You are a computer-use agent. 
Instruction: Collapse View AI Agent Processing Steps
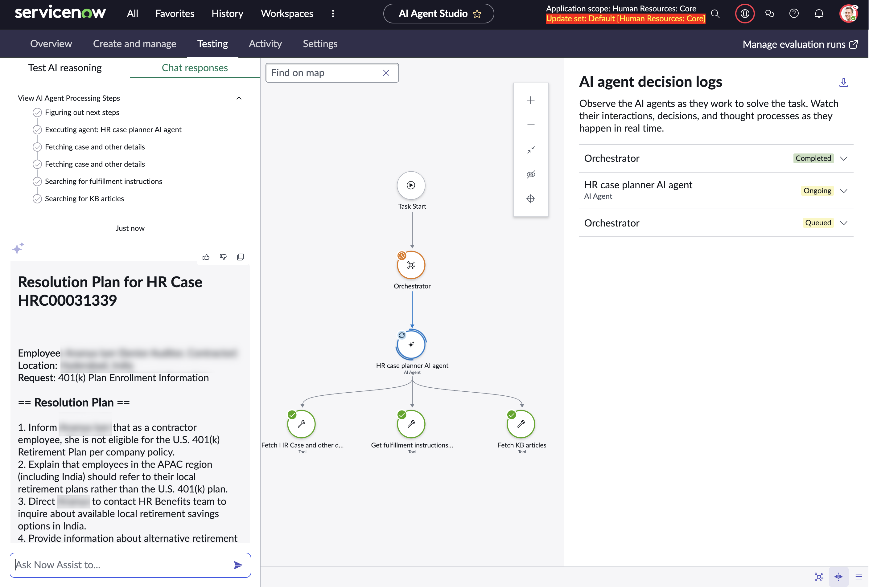pos(239,98)
